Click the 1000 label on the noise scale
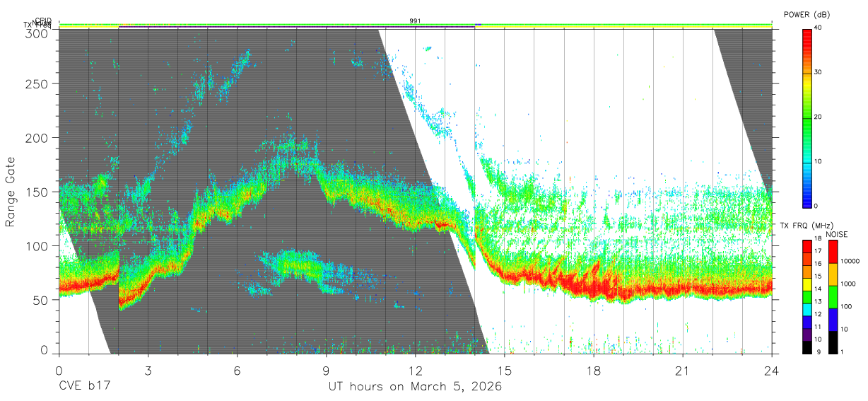The height and width of the screenshot is (401, 868). 848,284
